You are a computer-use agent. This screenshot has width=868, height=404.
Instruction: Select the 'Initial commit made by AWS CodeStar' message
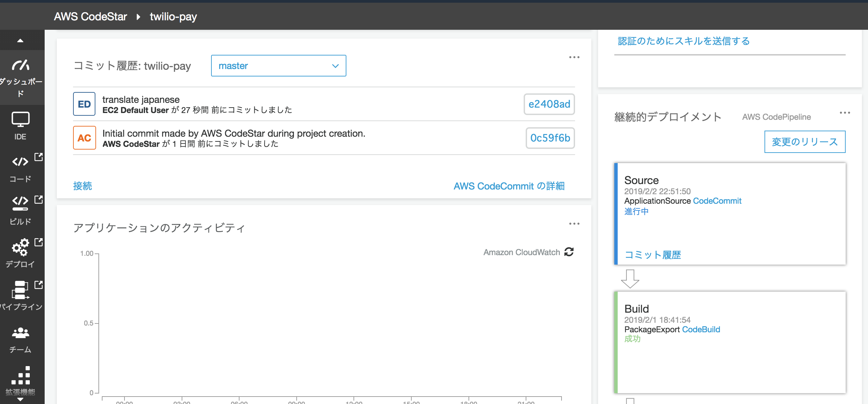coord(234,133)
